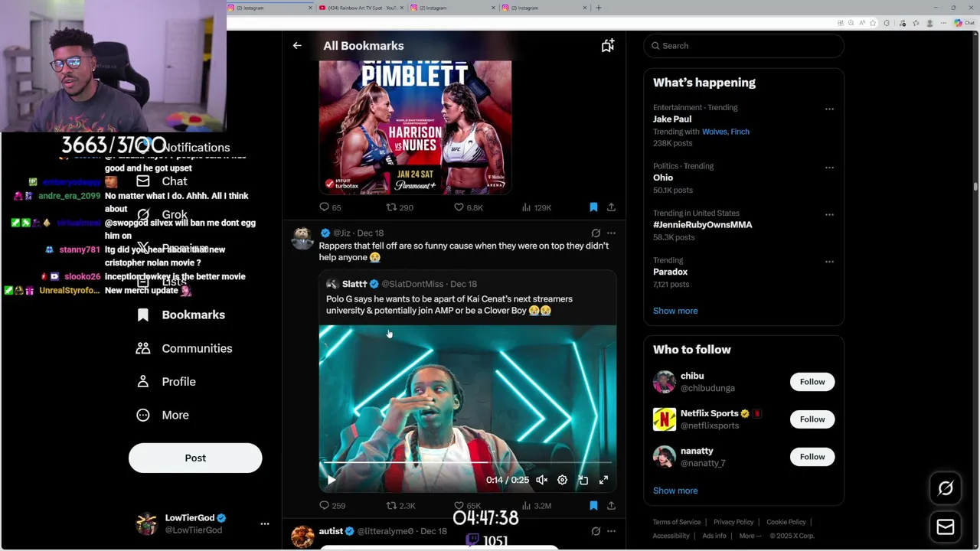This screenshot has width=980, height=551.
Task: Remove bookmark on the @Jiz post
Action: pos(593,505)
